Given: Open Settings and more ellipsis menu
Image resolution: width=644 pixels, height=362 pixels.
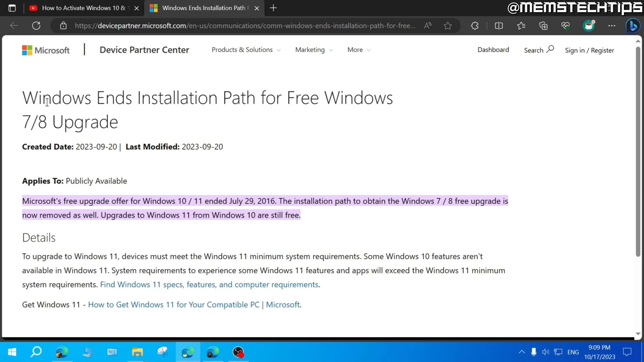Looking at the screenshot, I should [612, 25].
